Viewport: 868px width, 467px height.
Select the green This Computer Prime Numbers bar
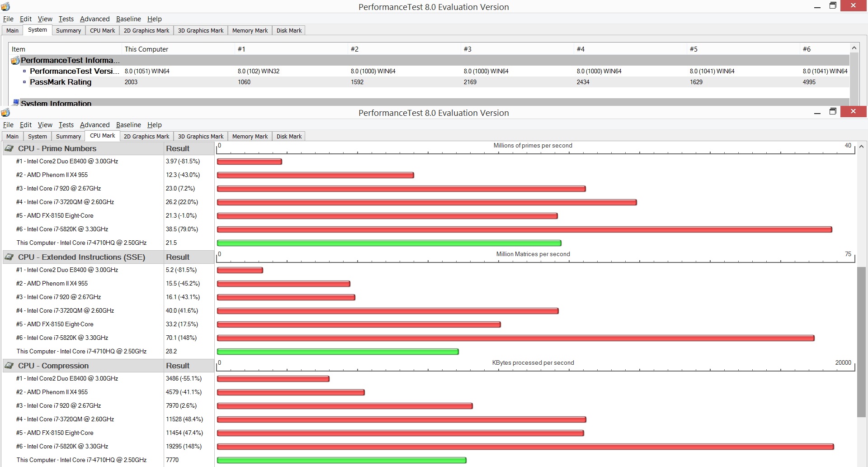pyautogui.click(x=389, y=243)
